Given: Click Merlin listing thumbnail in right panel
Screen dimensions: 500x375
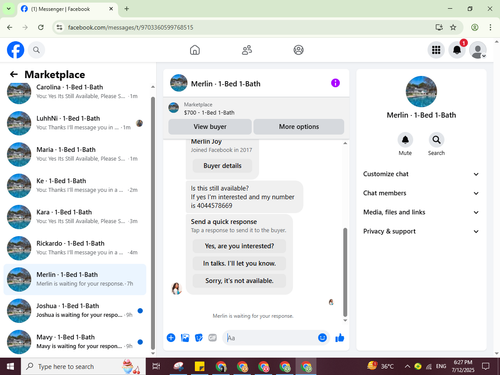Looking at the screenshot, I should pyautogui.click(x=421, y=91).
